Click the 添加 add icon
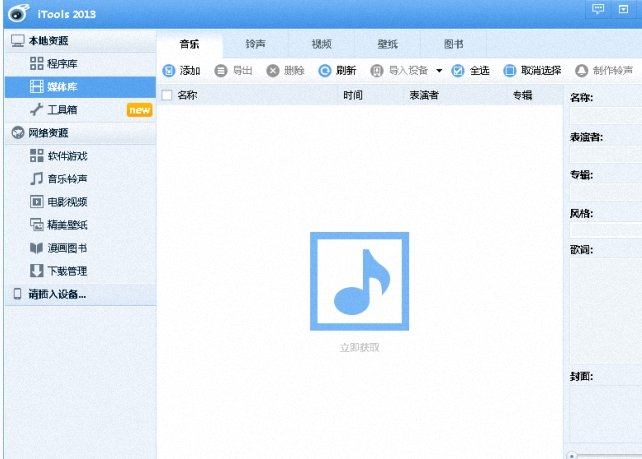 tap(169, 71)
